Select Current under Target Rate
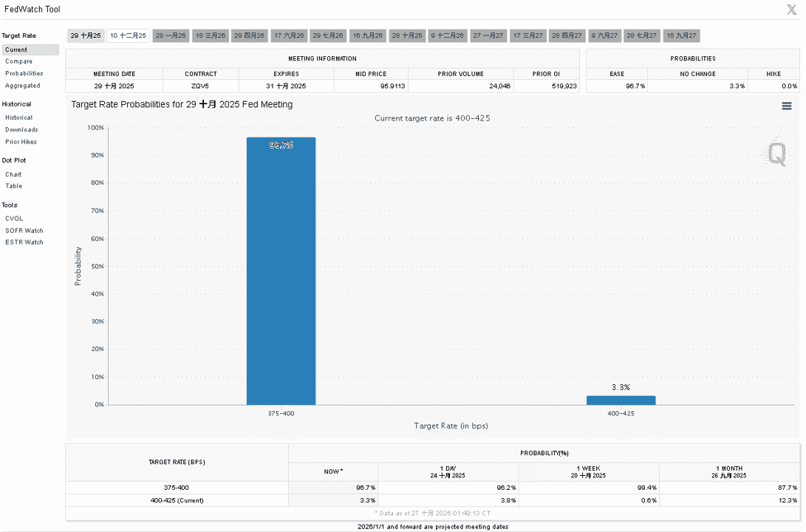The height and width of the screenshot is (532, 806). click(31, 50)
